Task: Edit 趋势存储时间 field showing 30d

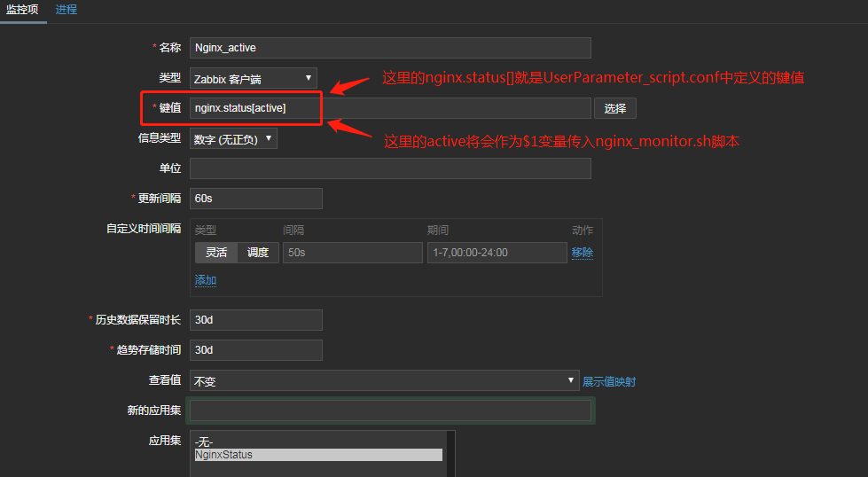Action: click(255, 350)
